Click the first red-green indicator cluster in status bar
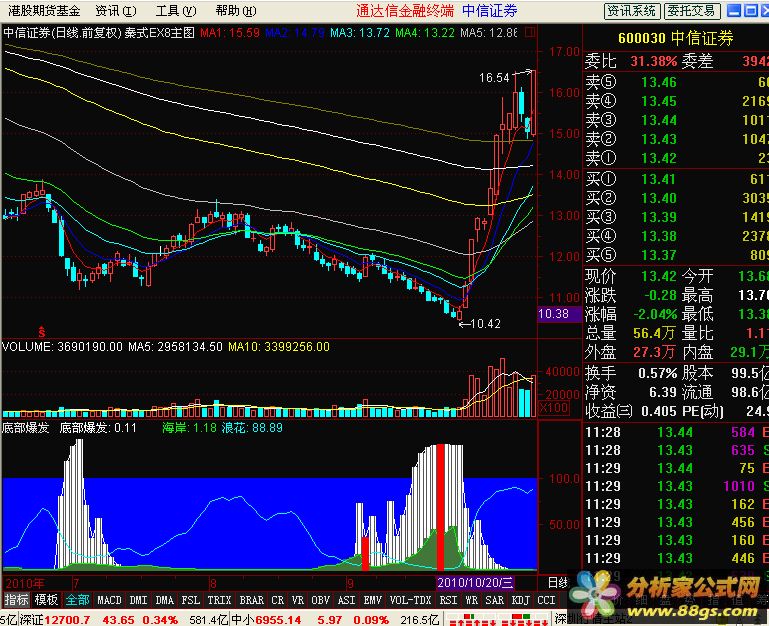Screen dimensions: 769x626 pos(472,620)
